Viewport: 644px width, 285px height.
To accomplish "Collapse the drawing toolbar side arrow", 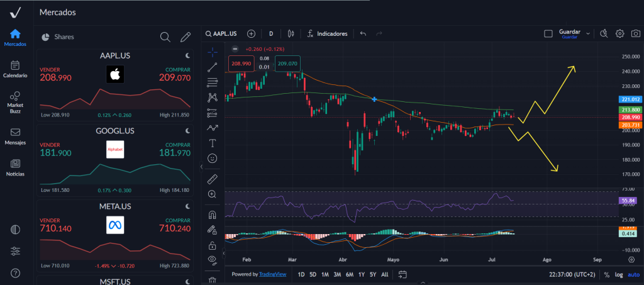I will tap(224, 254).
